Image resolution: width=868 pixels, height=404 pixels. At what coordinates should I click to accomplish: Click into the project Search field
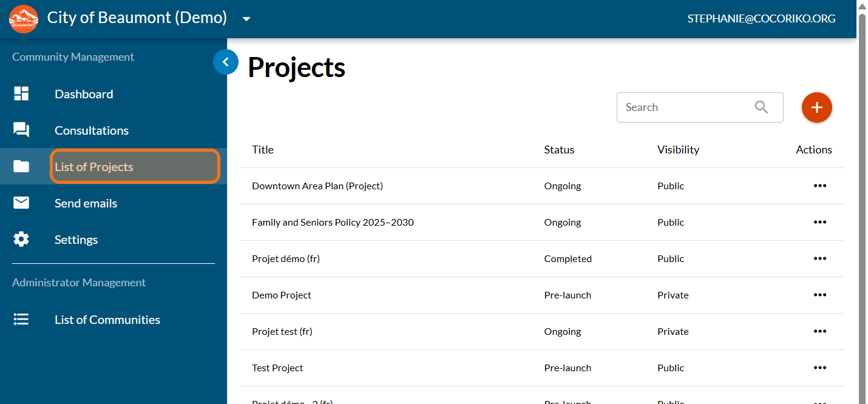(x=683, y=107)
